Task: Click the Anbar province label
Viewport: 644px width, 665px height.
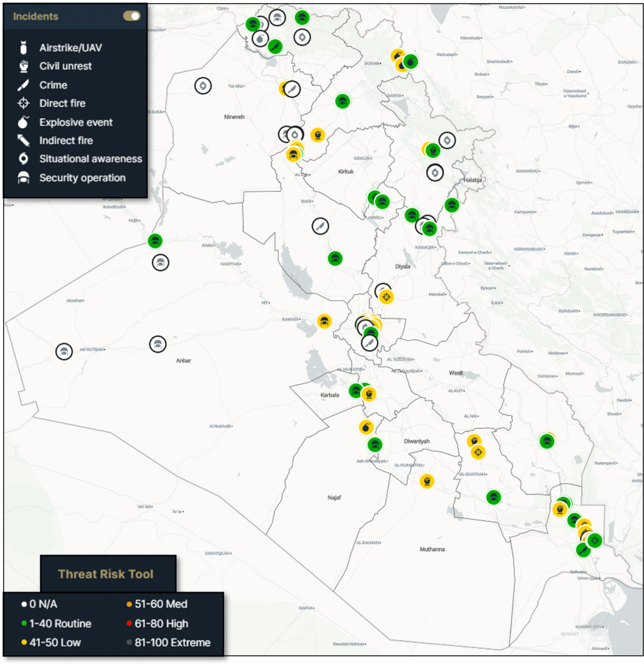Action: (x=184, y=360)
